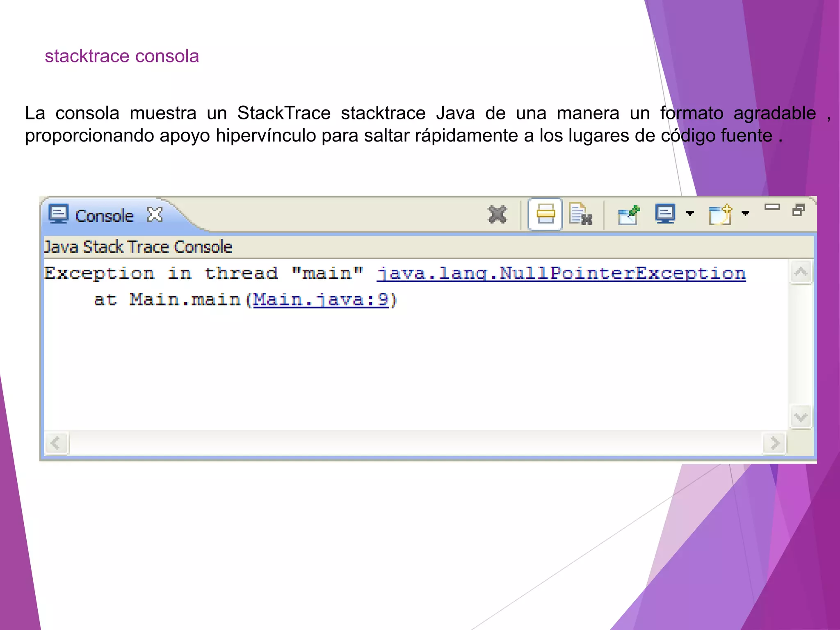Click the Console tab monitor icon
Viewport: 840px width, 630px height.
[x=59, y=214]
